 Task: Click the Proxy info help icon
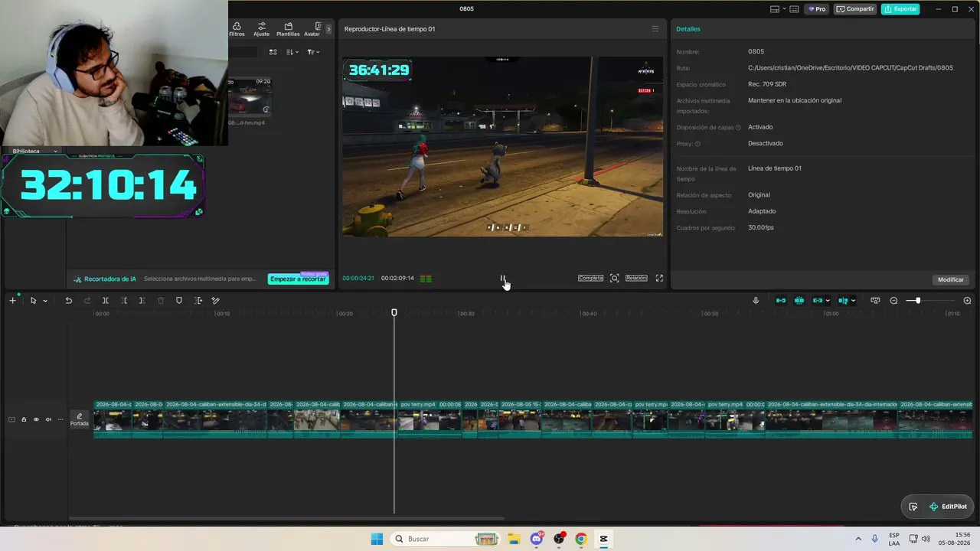(x=697, y=144)
